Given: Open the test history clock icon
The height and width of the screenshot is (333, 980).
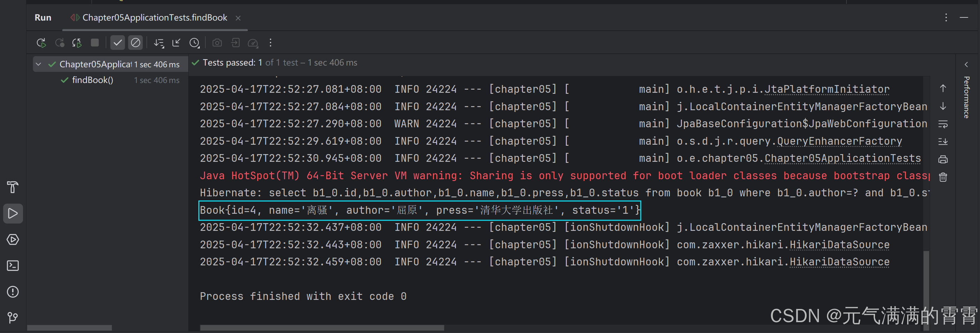Looking at the screenshot, I should coord(195,43).
